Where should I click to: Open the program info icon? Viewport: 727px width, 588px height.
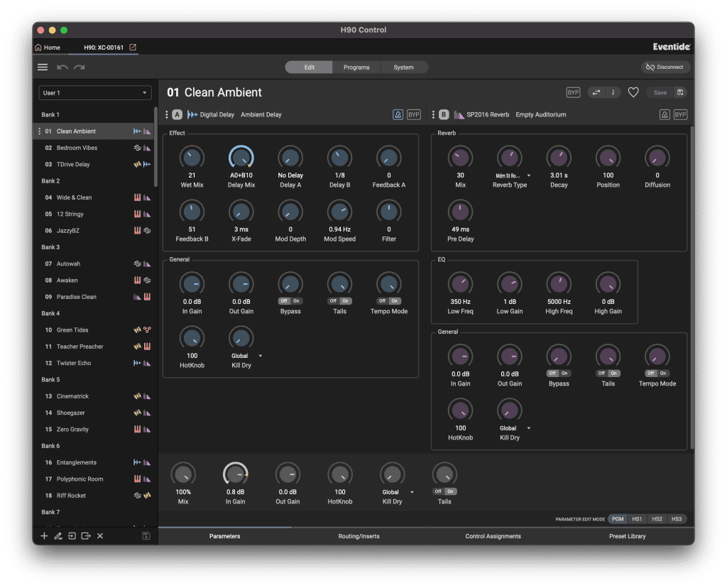(613, 92)
